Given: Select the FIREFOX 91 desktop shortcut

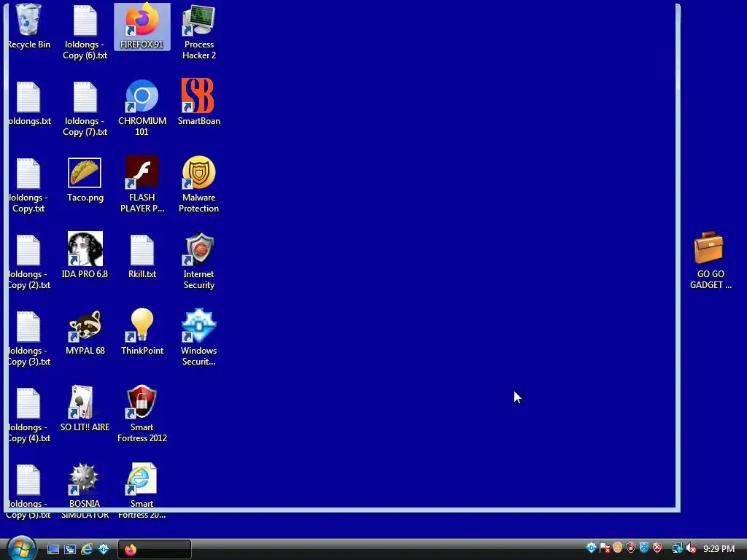Looking at the screenshot, I should point(142,26).
